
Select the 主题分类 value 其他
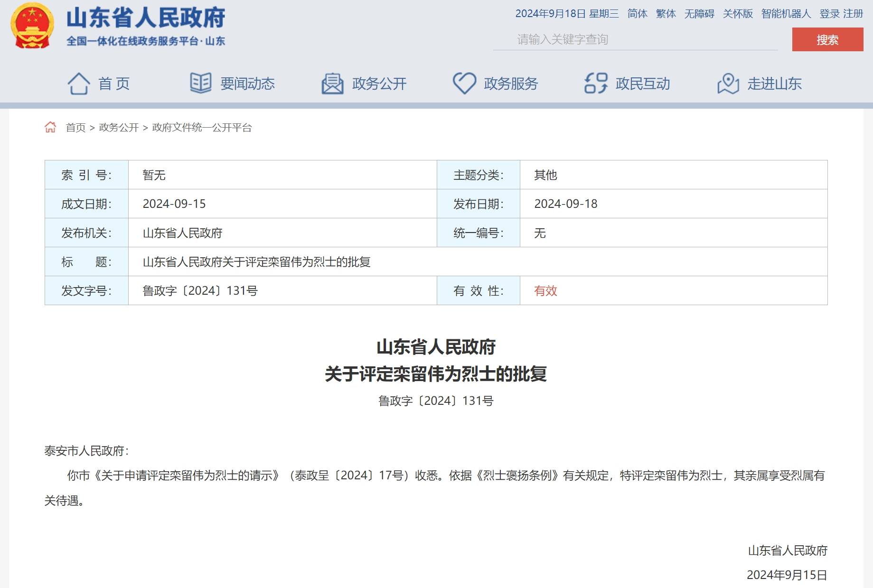pyautogui.click(x=545, y=175)
